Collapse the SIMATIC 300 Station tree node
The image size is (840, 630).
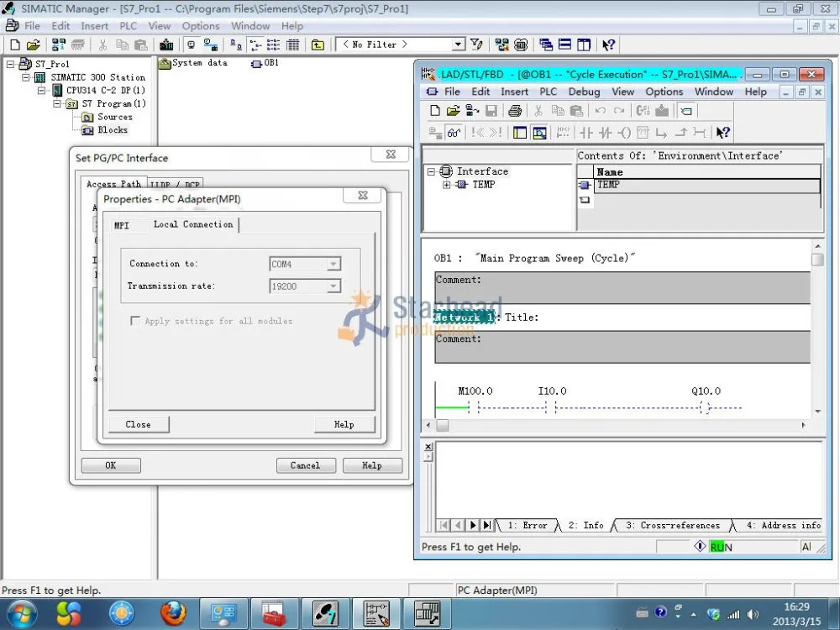point(26,77)
